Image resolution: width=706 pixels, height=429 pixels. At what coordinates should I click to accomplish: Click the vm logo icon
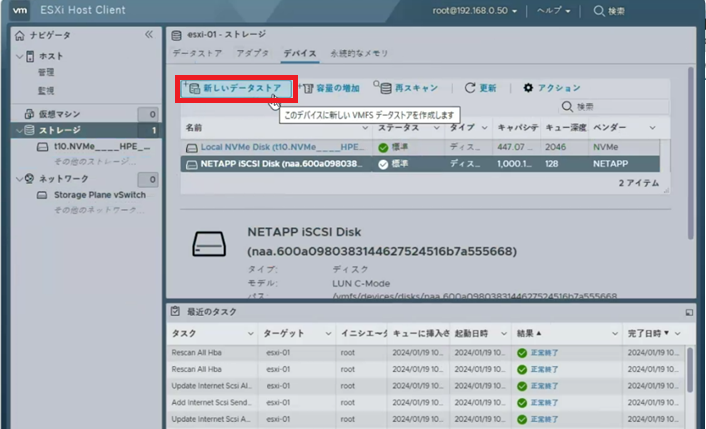pyautogui.click(x=19, y=11)
